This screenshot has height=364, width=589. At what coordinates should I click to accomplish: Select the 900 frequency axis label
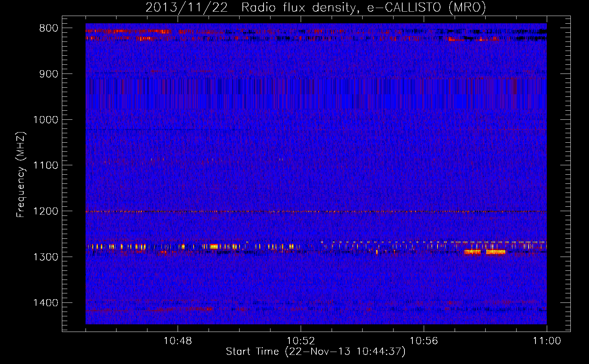pos(49,74)
